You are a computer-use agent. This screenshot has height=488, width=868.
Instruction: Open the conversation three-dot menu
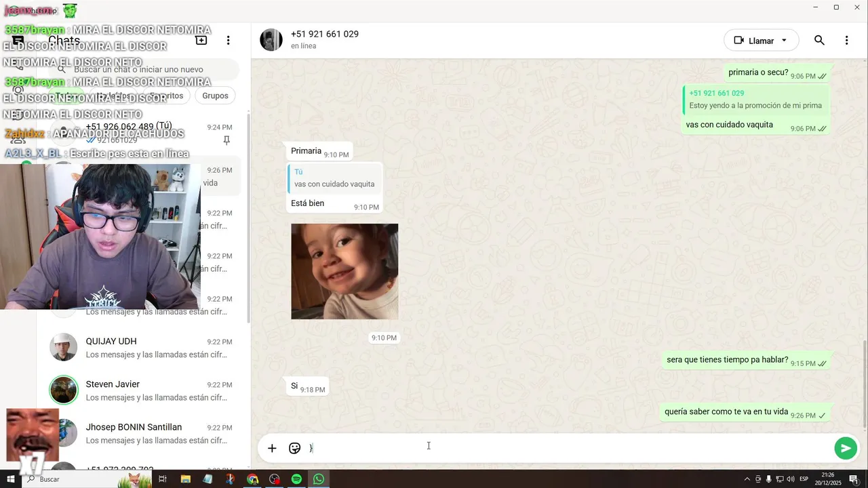tap(846, 41)
